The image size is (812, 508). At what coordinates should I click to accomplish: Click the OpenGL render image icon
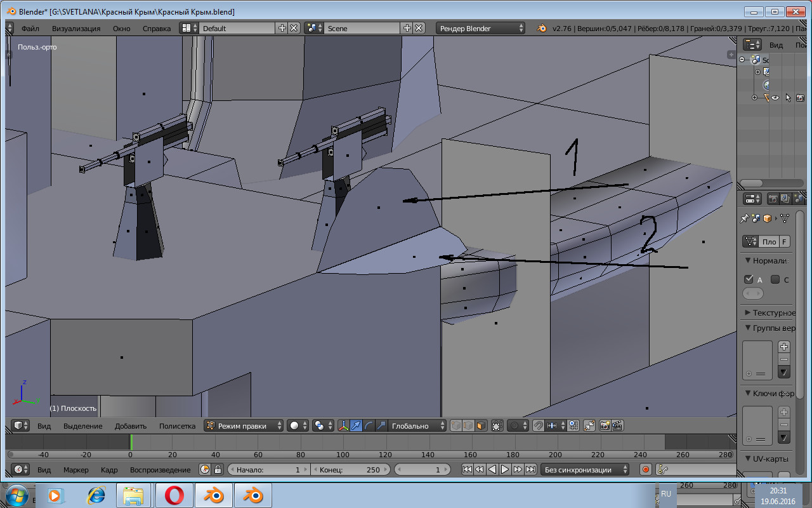pos(605,426)
